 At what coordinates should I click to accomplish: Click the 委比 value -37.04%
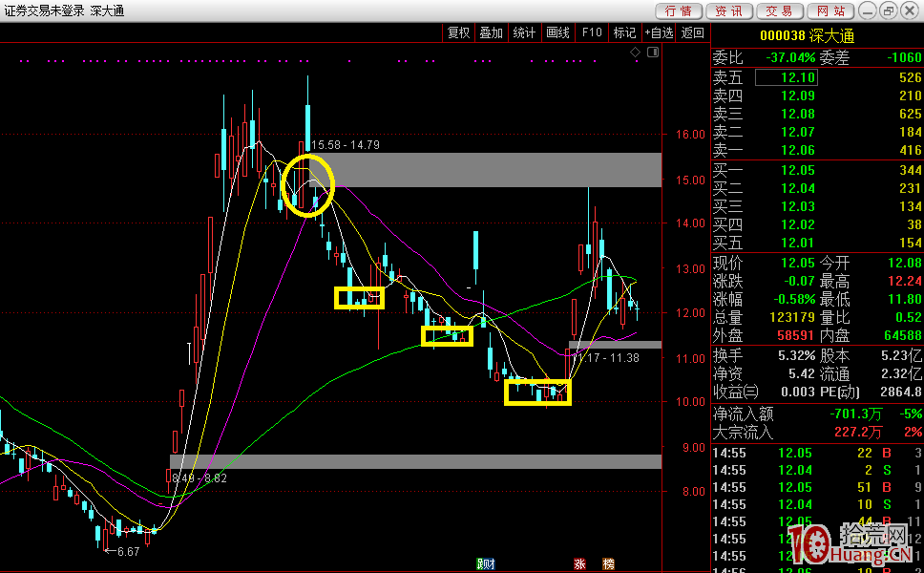point(790,57)
